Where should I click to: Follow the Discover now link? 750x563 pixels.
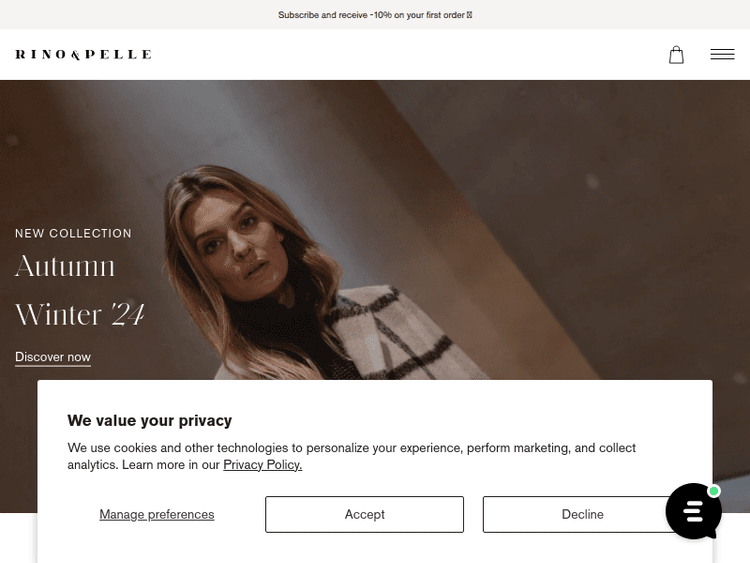click(x=53, y=357)
